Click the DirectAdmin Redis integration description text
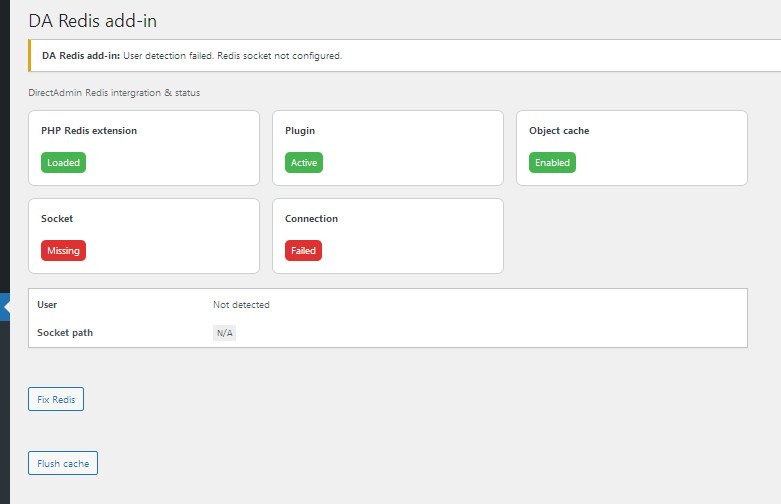This screenshot has height=504, width=781. (x=115, y=93)
